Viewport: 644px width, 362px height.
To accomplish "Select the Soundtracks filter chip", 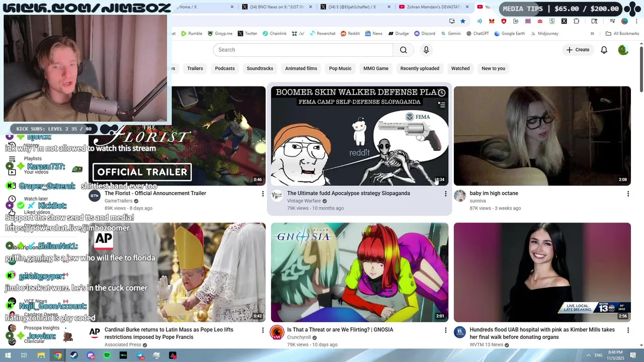I will pyautogui.click(x=260, y=68).
